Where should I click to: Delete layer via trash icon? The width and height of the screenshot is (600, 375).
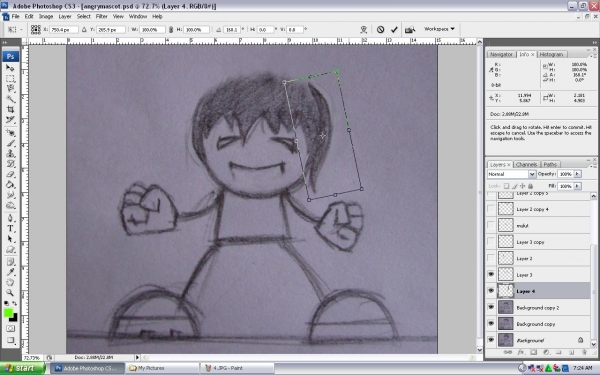(x=584, y=352)
